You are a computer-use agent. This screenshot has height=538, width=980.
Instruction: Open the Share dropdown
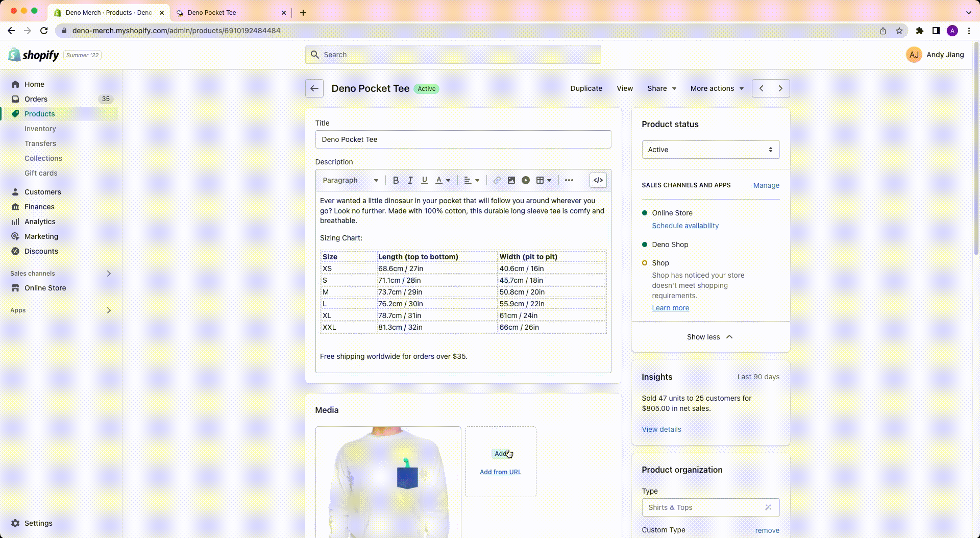coord(661,88)
